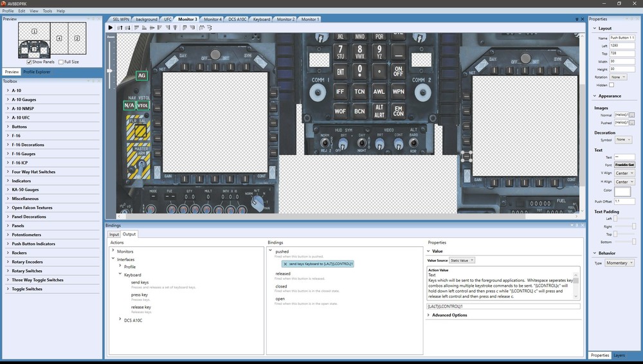Select the send keys action
This screenshot has height=364, width=643.
click(140, 282)
